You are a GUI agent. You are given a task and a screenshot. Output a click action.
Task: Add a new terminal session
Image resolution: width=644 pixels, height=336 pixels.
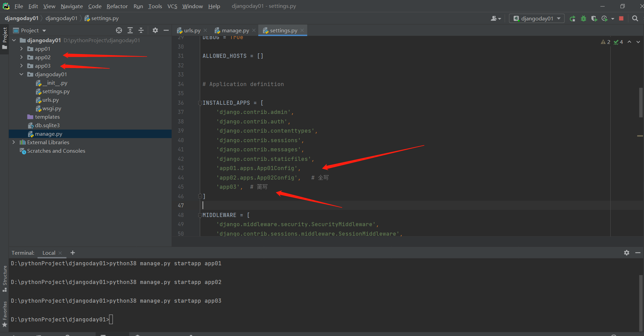[x=73, y=253]
